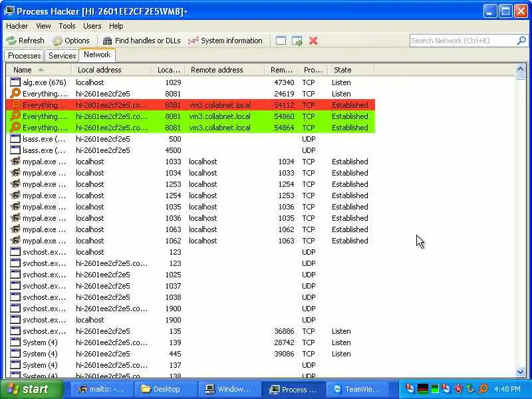The image size is (532, 399).
Task: Click Everything icon in red highlighted row
Action: click(15, 105)
